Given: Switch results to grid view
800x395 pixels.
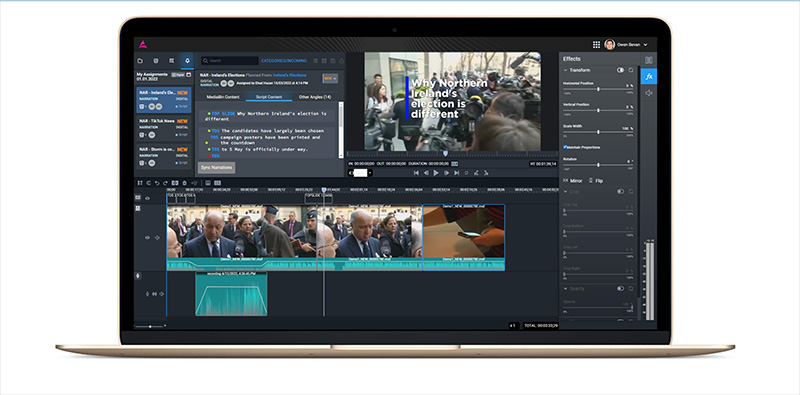Looking at the screenshot, I should pos(324,60).
